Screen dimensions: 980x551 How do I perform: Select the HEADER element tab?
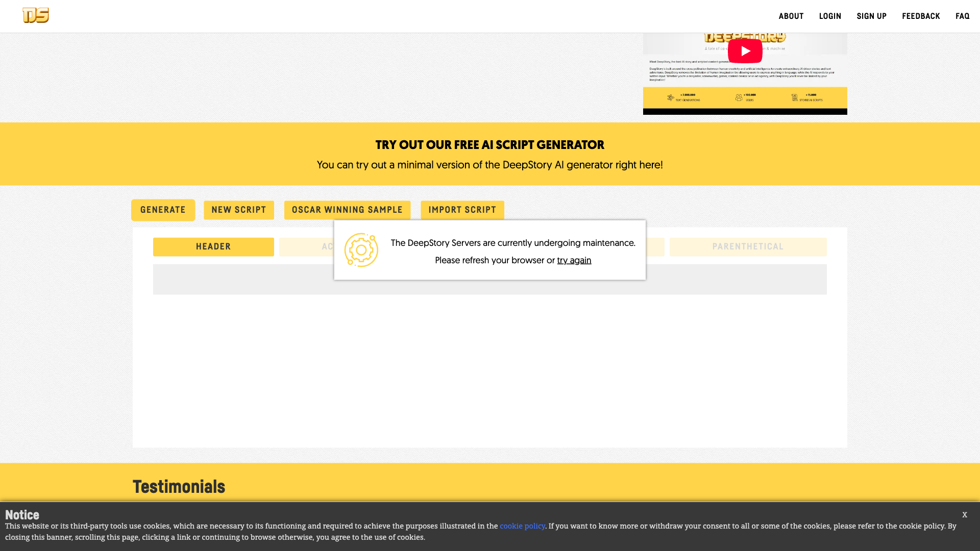coord(213,247)
